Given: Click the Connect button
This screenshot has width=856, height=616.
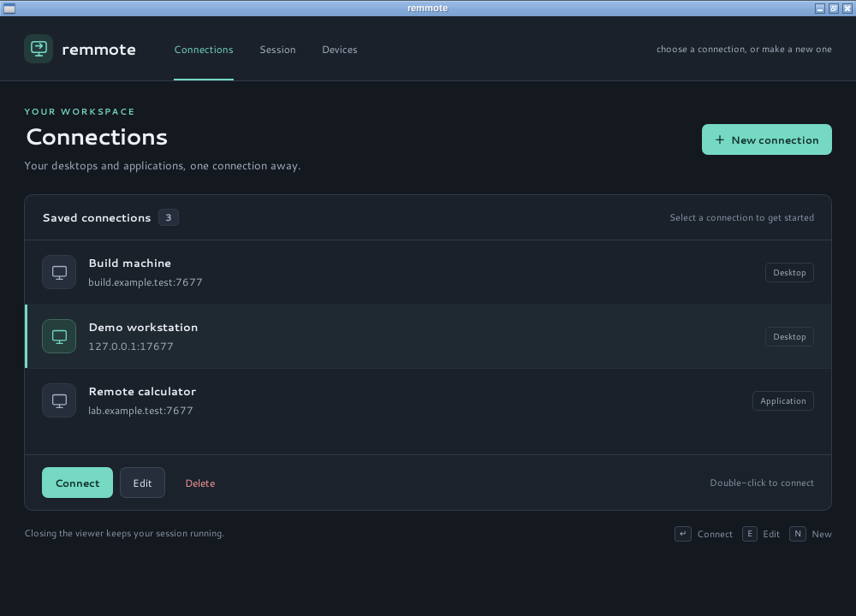Looking at the screenshot, I should click(x=78, y=483).
